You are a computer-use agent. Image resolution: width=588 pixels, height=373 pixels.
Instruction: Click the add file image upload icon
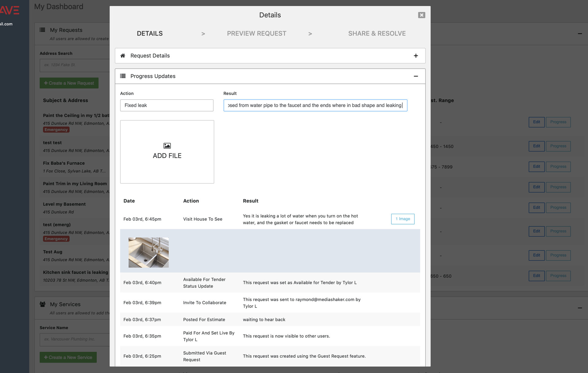click(x=167, y=145)
